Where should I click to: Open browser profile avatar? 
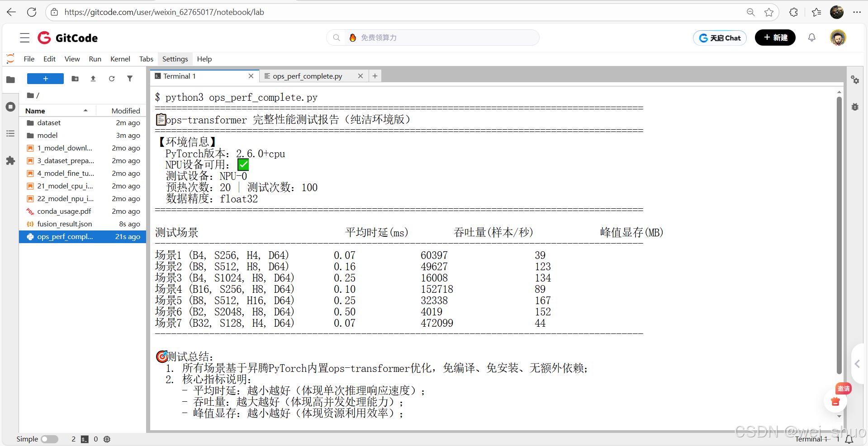(837, 12)
